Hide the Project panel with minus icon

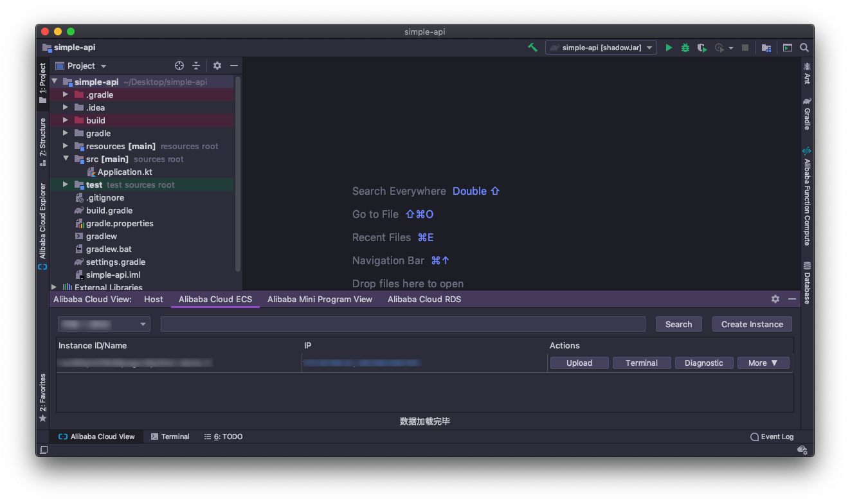point(234,66)
